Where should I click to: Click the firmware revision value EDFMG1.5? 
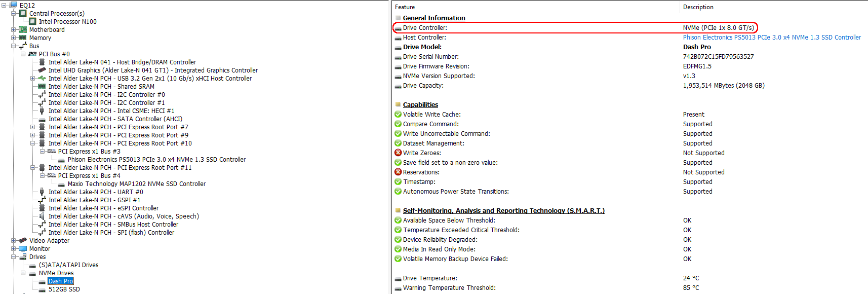(x=697, y=66)
